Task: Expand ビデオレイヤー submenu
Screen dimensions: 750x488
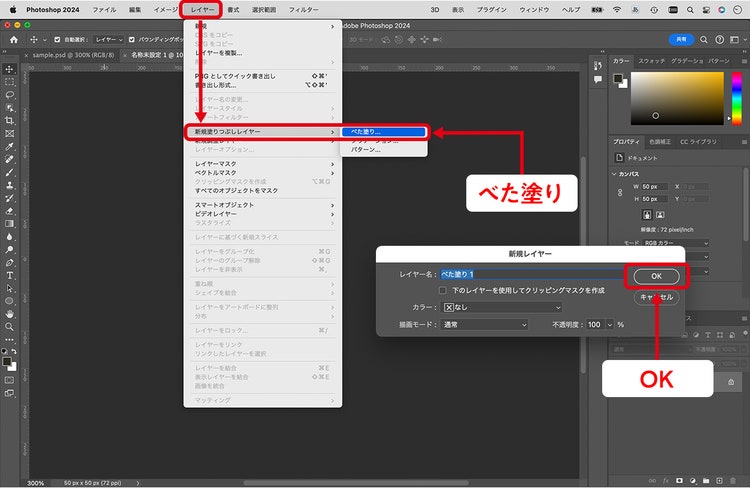Action: tap(263, 214)
